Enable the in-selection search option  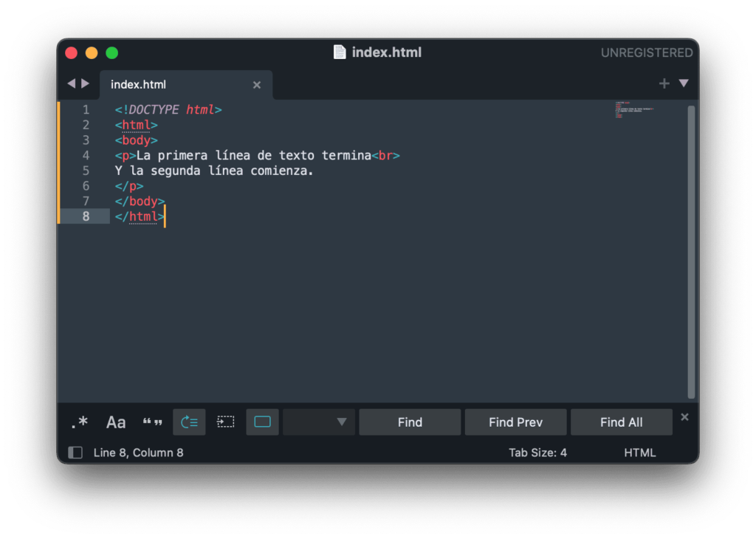226,422
